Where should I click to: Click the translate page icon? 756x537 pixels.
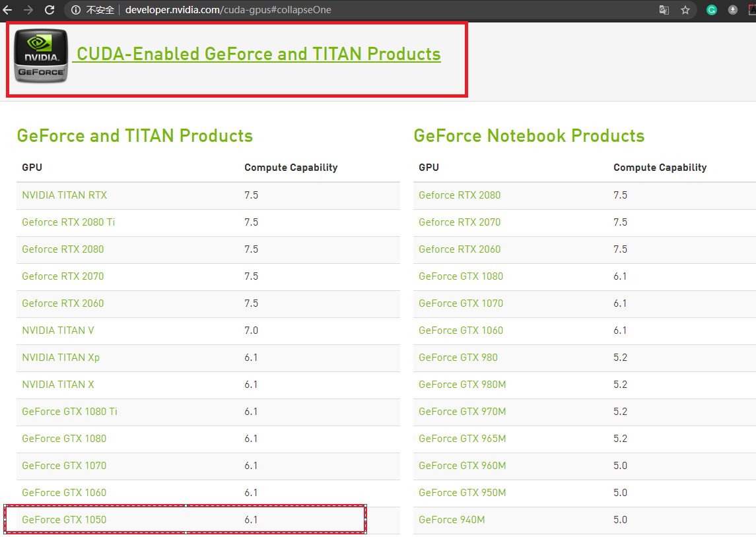664,10
